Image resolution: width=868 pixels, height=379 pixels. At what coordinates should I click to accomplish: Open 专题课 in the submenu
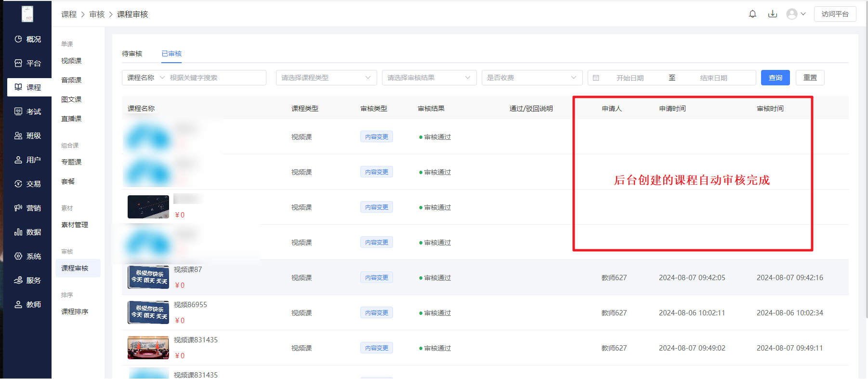point(71,162)
